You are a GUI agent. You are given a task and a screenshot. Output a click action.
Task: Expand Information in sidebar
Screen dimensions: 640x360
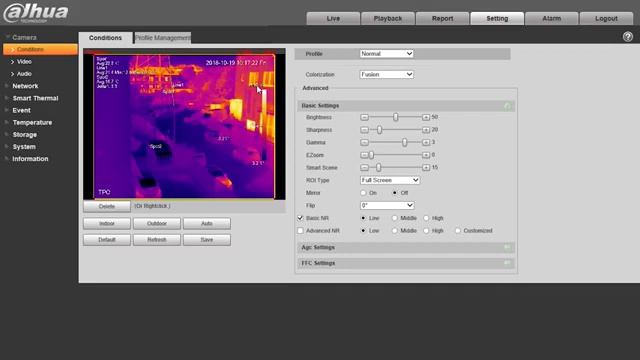coord(30,159)
